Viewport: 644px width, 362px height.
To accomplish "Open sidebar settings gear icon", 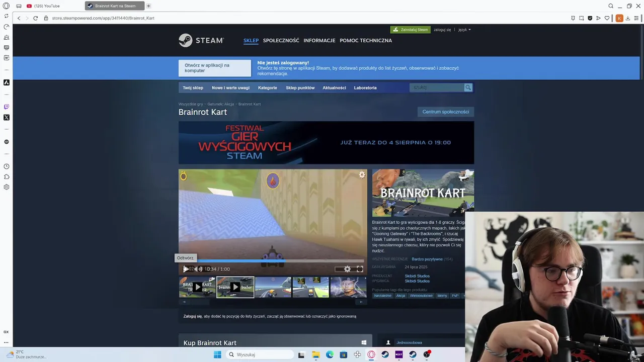I will click(7, 187).
